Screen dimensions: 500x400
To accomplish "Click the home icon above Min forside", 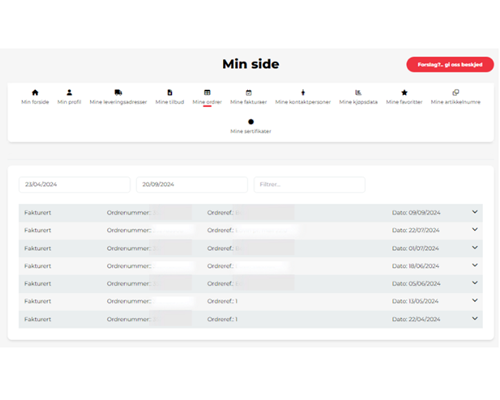I will (x=35, y=92).
